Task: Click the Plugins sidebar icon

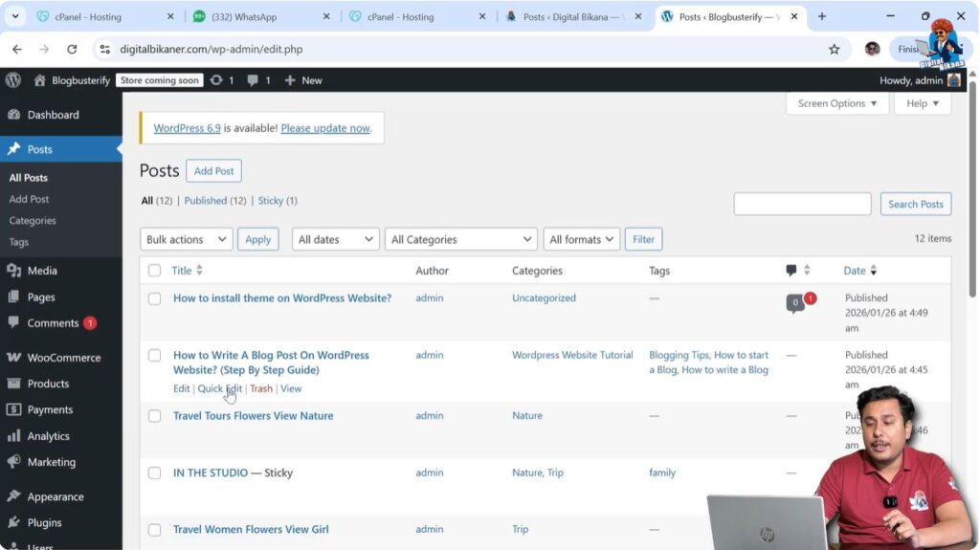Action: click(13, 522)
